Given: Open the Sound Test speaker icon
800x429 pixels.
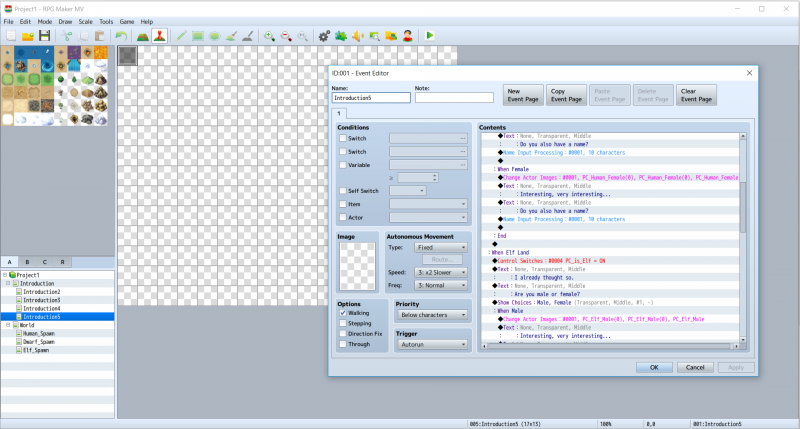Looking at the screenshot, I should coord(358,36).
